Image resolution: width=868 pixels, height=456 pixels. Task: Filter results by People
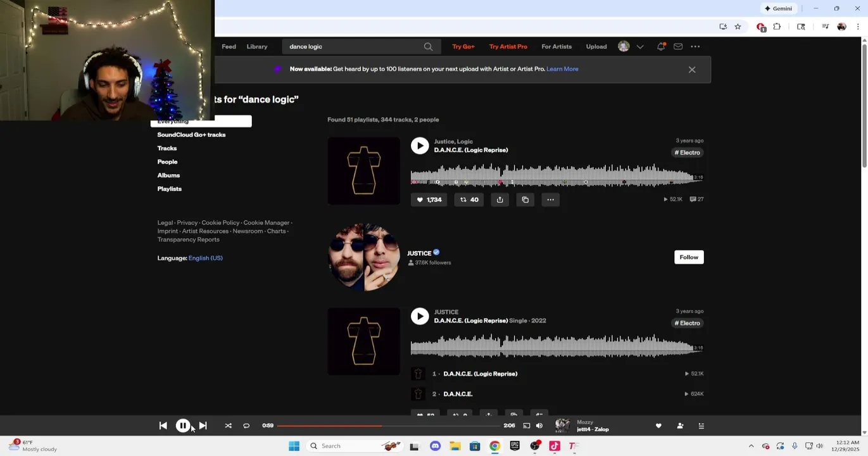tap(167, 162)
